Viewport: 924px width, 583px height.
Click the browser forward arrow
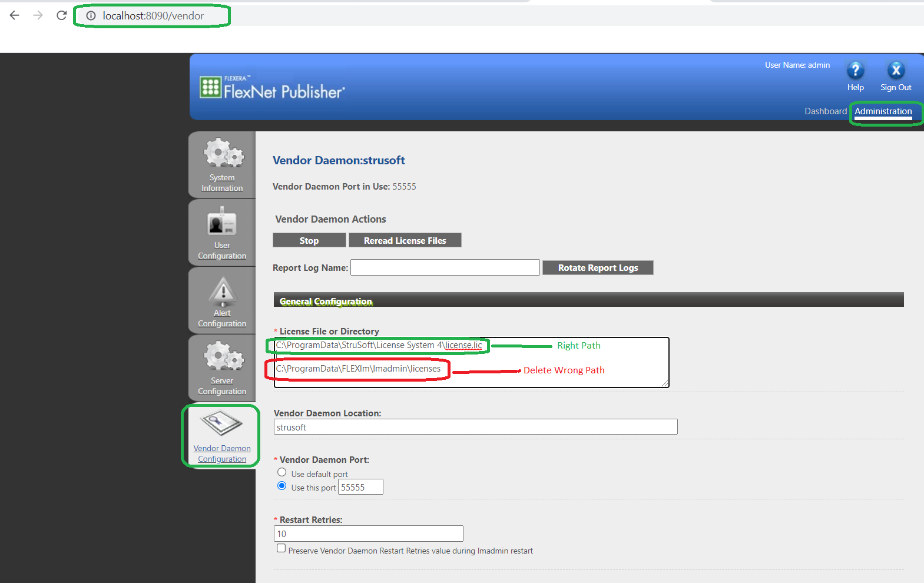pos(38,15)
